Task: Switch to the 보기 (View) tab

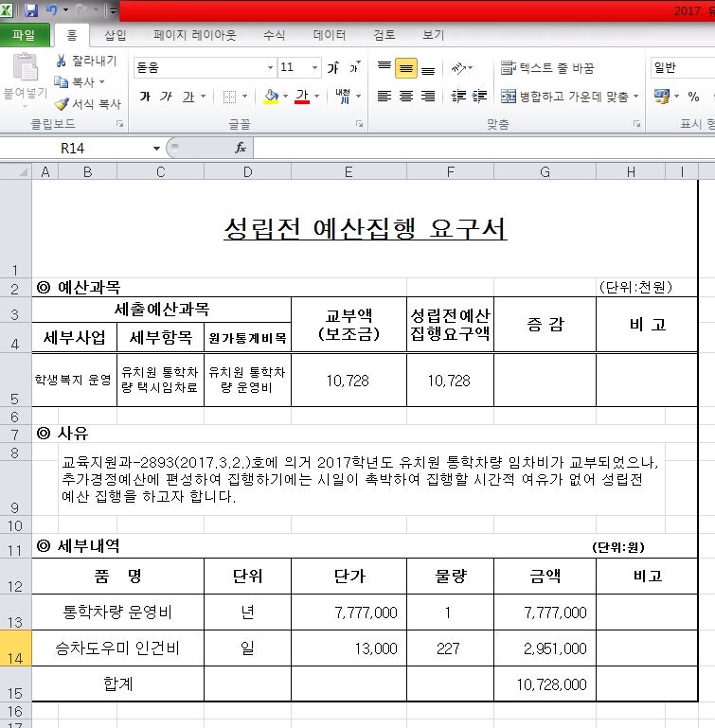Action: point(434,35)
